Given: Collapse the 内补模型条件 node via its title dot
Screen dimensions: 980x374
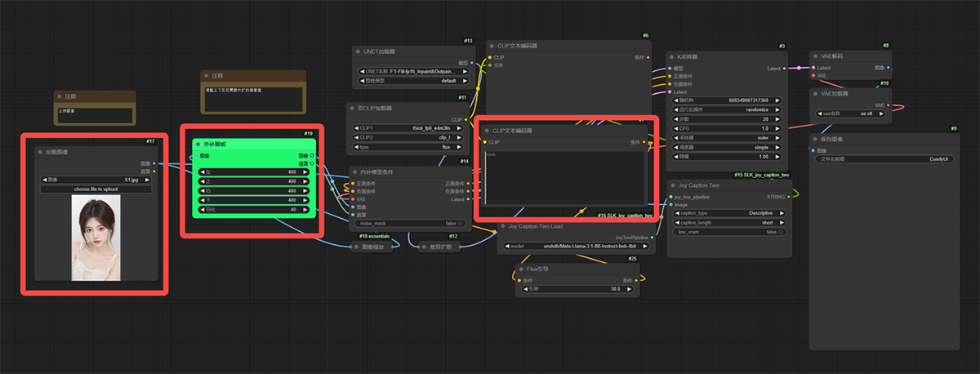Looking at the screenshot, I should [354, 172].
